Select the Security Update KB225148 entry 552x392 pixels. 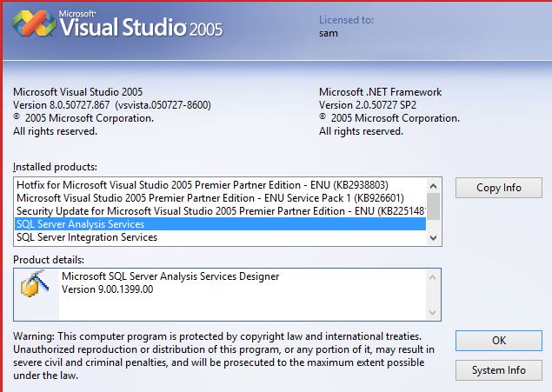pyautogui.click(x=220, y=211)
